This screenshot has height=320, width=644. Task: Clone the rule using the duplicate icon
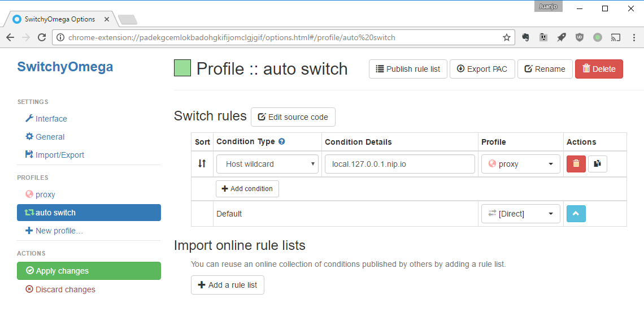(598, 164)
